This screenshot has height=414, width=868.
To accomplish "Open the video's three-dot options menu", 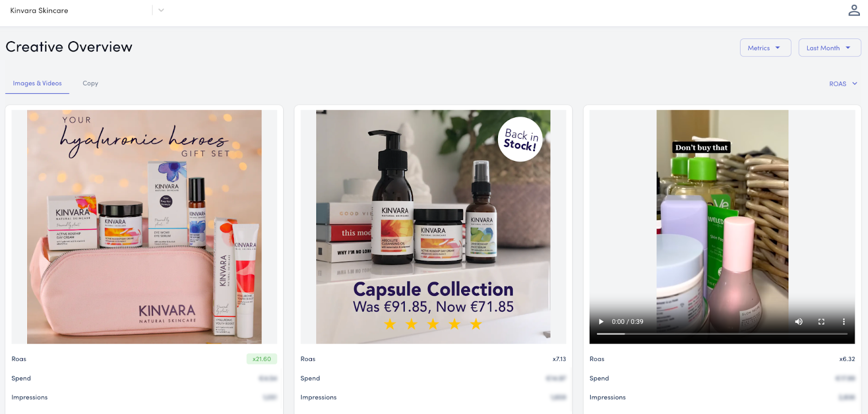I will pyautogui.click(x=844, y=321).
